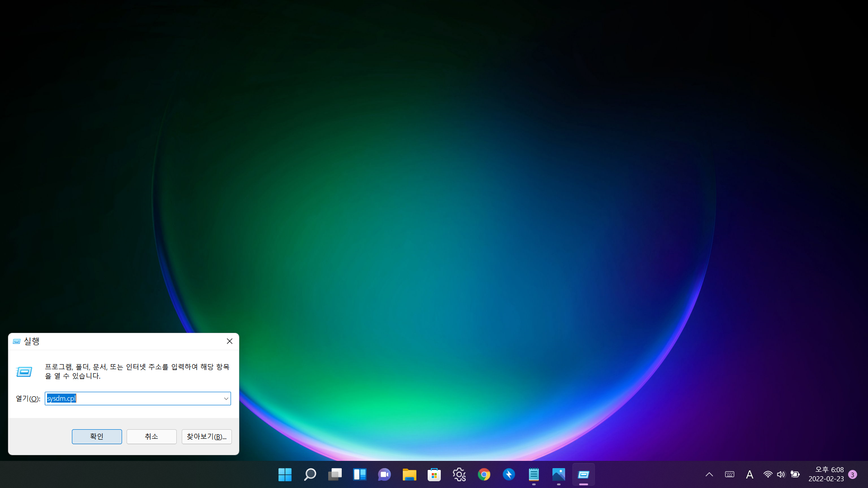The height and width of the screenshot is (488, 868).
Task: Open the taskbar Search icon
Action: click(x=310, y=474)
